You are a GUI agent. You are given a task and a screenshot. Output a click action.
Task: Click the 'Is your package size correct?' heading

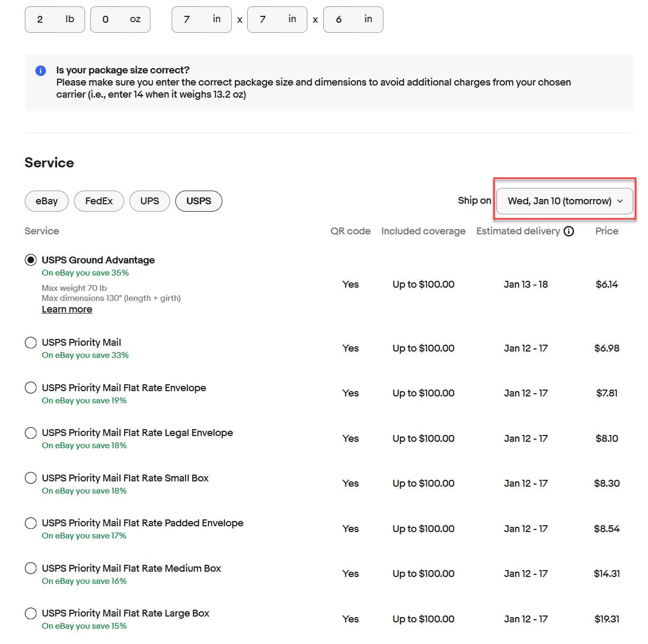click(123, 70)
